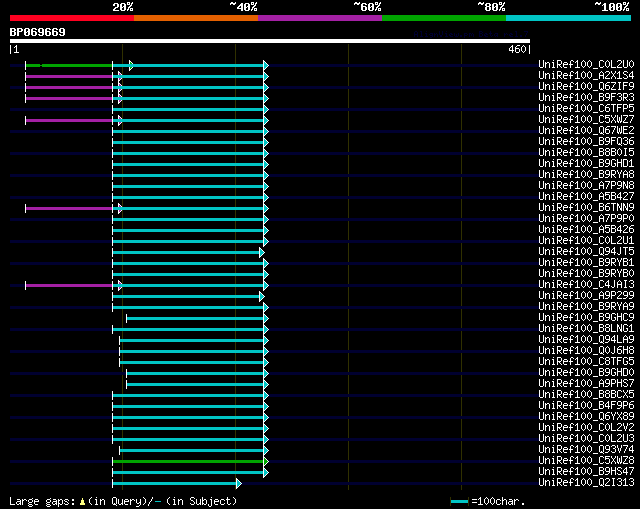Click the green segment in C0L2U0 row
The image size is (640, 509).
point(69,65)
